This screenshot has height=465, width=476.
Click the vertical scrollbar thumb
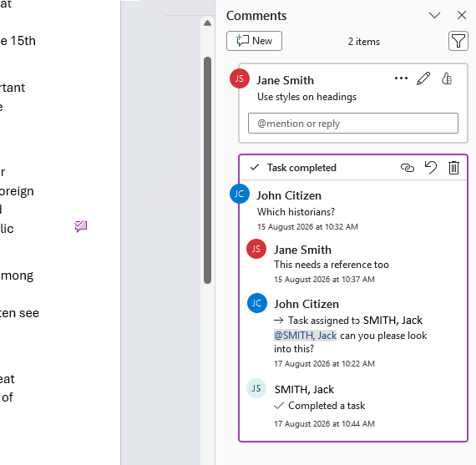pos(207,170)
